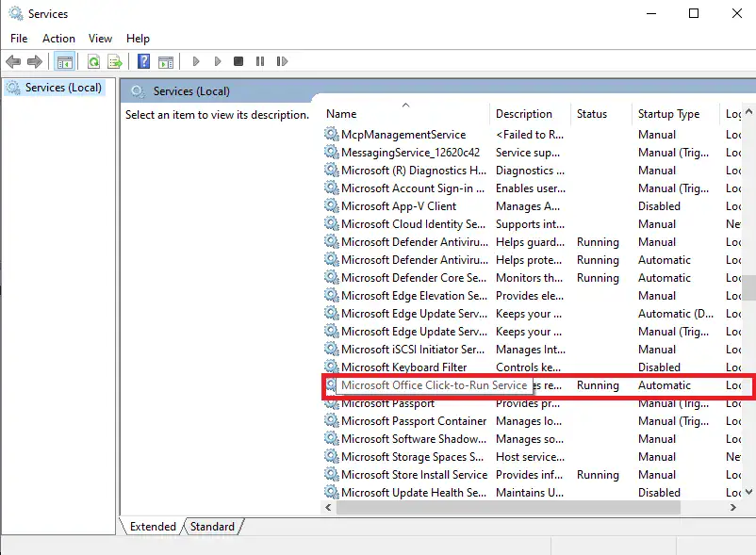
Task: Open Help via blue question-mark icon
Action: click(144, 62)
